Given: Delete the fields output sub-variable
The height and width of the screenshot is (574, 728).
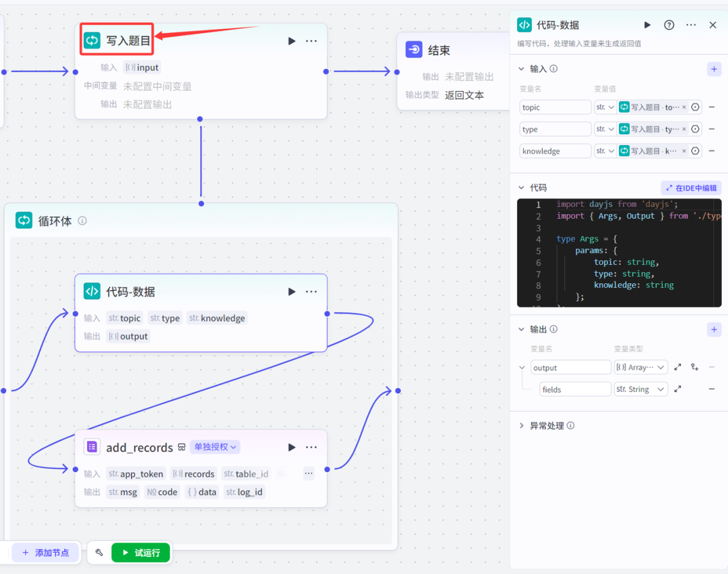Looking at the screenshot, I should (x=711, y=389).
